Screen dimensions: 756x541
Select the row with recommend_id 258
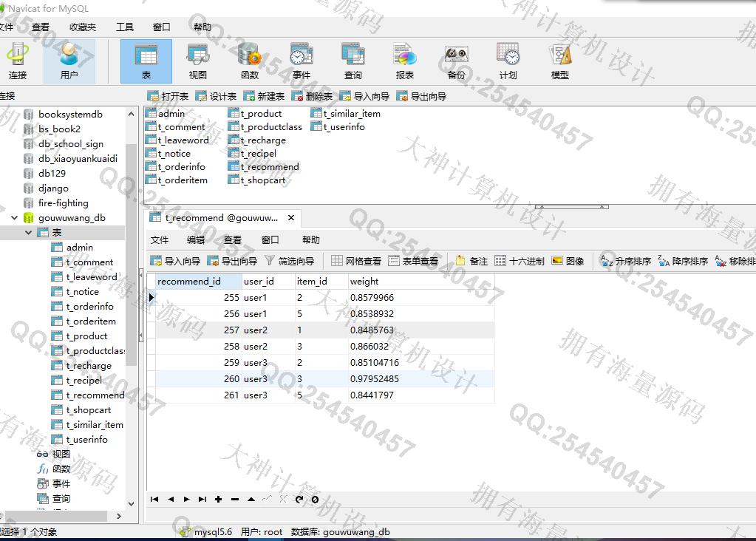coord(325,346)
